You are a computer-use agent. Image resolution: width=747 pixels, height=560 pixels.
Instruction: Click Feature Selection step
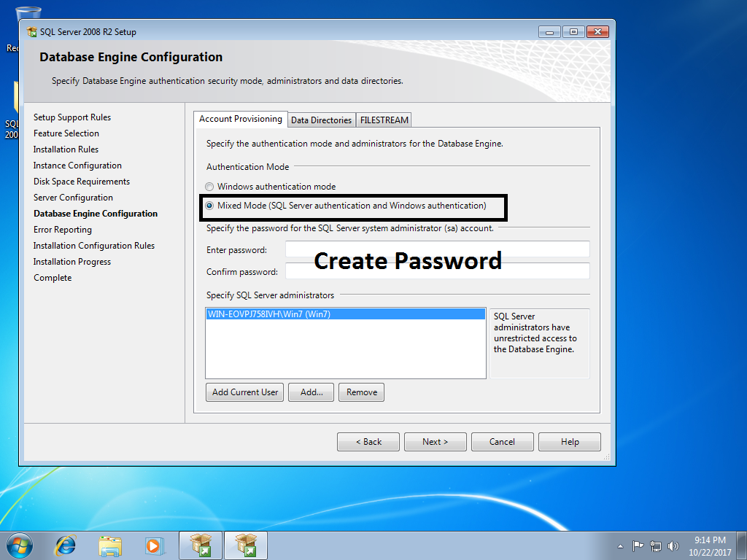pos(66,133)
